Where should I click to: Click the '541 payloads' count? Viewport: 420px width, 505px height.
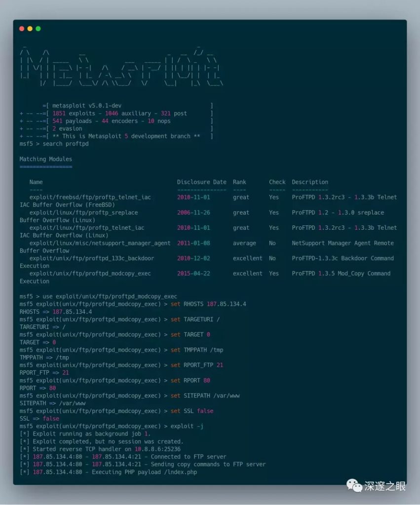[72, 121]
